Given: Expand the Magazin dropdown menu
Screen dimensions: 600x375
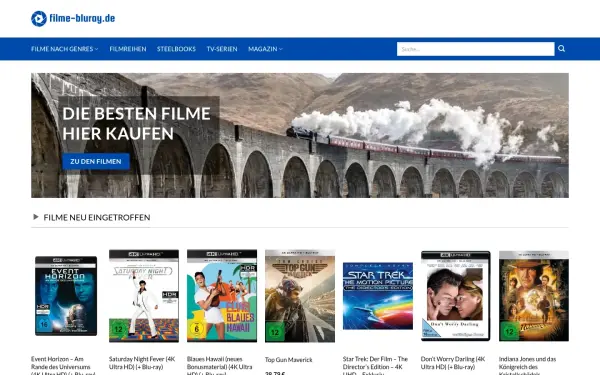Looking at the screenshot, I should tap(265, 49).
